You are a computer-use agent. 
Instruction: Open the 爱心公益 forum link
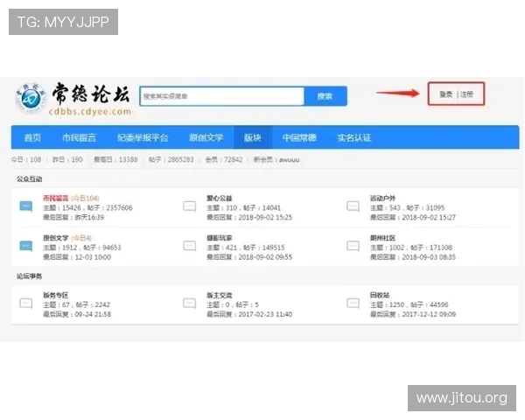220,199
